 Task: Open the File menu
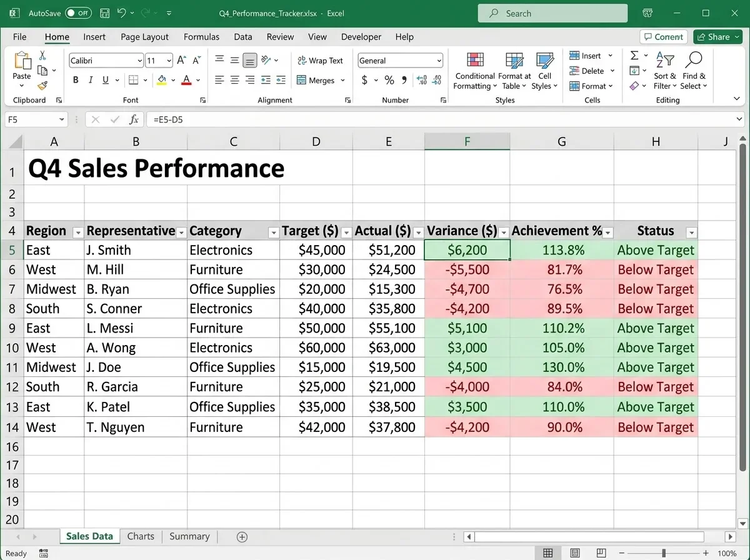(19, 37)
